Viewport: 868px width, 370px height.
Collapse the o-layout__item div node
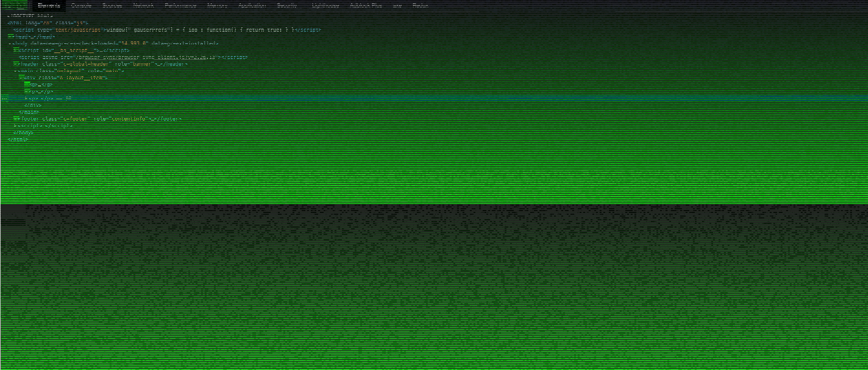21,78
